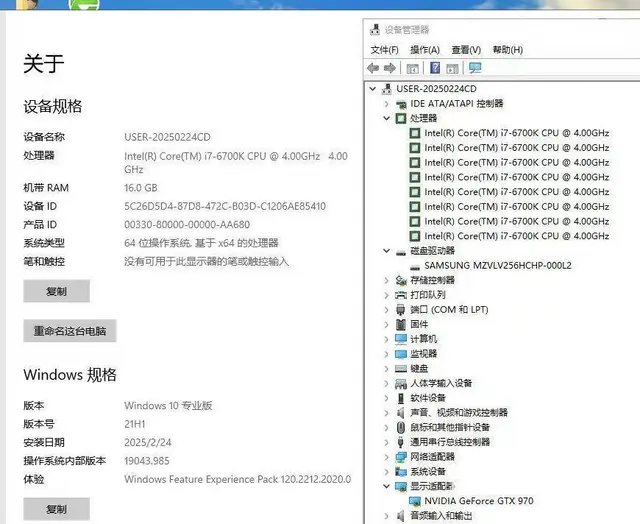Click the 16.0 GB RAM value
This screenshot has width=640, height=524.
tap(141, 188)
